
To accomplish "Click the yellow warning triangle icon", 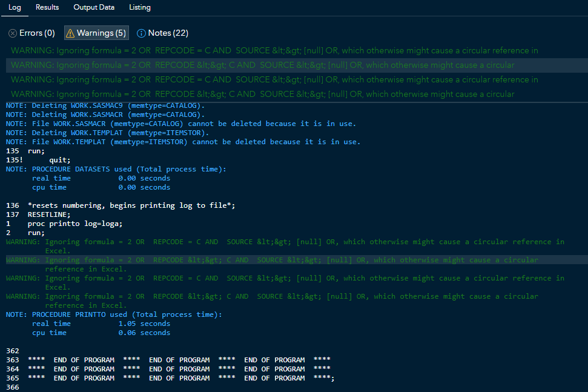I will pos(70,33).
